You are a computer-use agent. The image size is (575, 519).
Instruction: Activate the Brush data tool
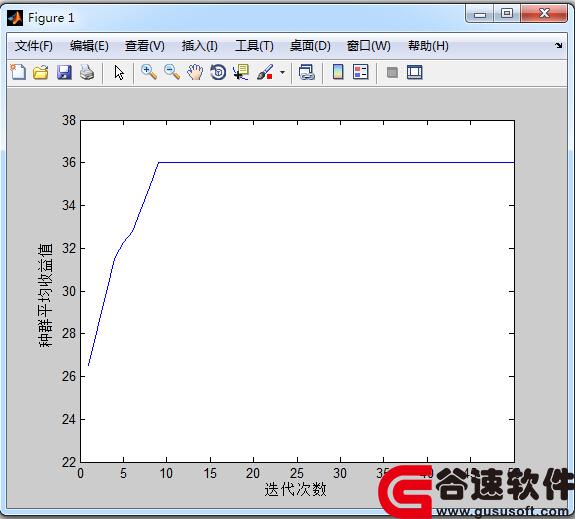tap(265, 72)
